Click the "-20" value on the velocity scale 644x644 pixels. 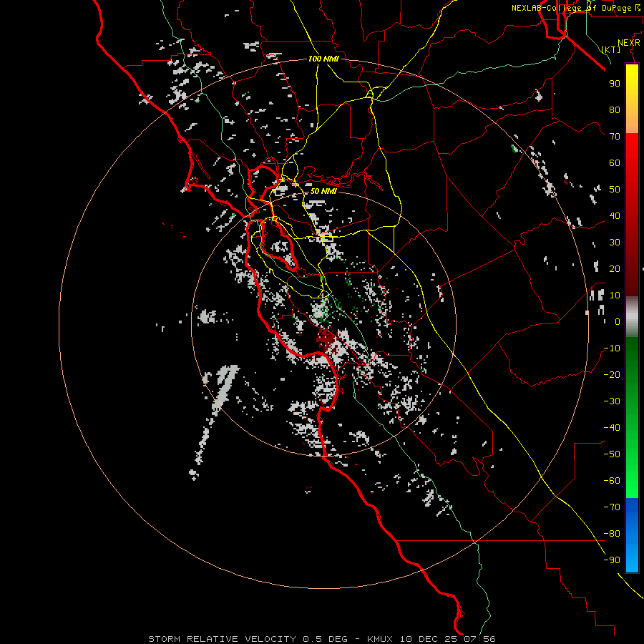[x=612, y=375]
